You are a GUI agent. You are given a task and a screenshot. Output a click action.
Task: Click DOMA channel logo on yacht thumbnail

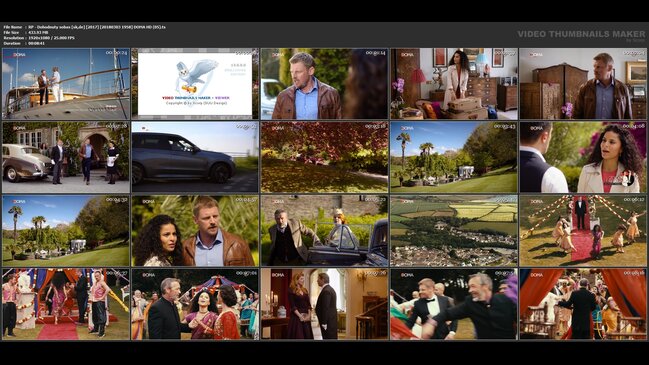point(19,55)
